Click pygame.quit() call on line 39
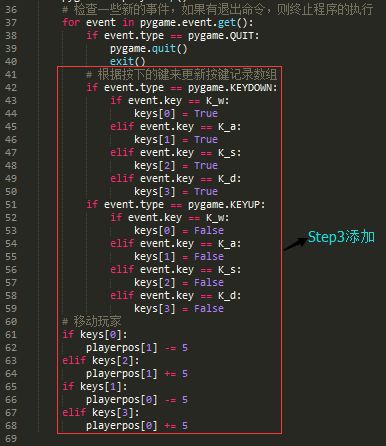Viewport: 386px width, 446px height. [x=149, y=49]
